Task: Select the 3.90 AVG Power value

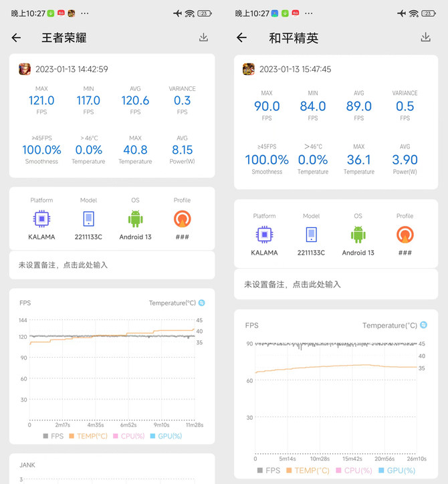Action: [405, 160]
